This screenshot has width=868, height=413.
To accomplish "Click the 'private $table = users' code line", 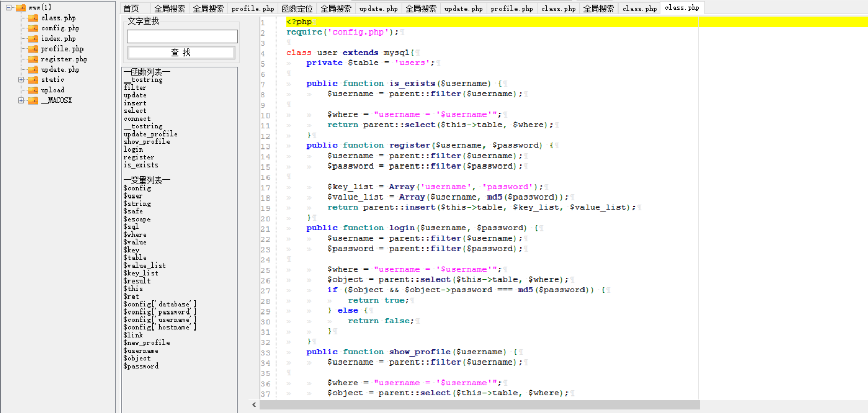I will pos(371,63).
